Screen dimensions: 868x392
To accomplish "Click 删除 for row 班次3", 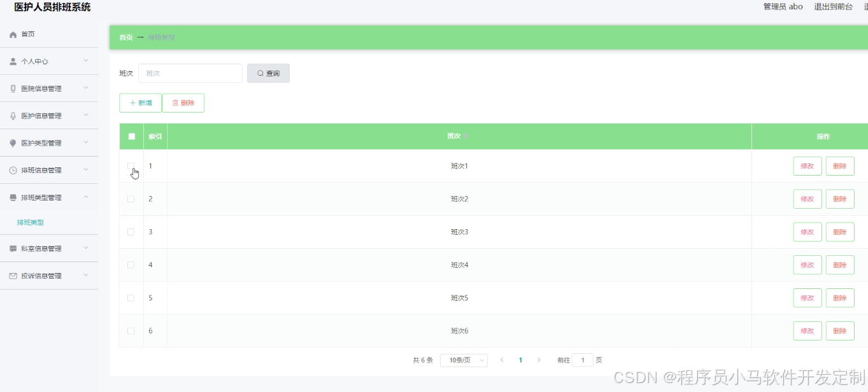I will [x=840, y=232].
